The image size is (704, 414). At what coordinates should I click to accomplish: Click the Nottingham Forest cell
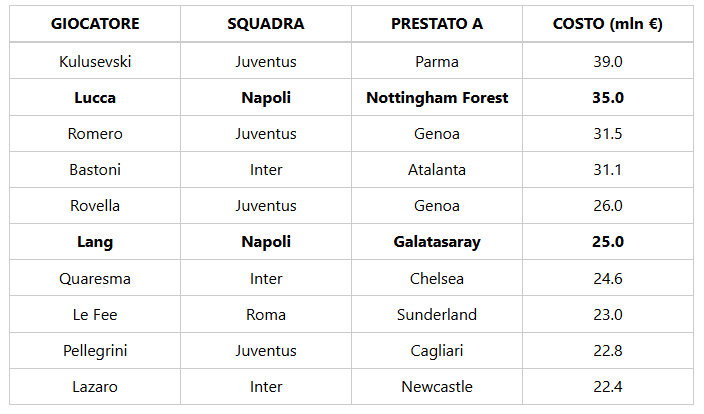[x=437, y=98]
